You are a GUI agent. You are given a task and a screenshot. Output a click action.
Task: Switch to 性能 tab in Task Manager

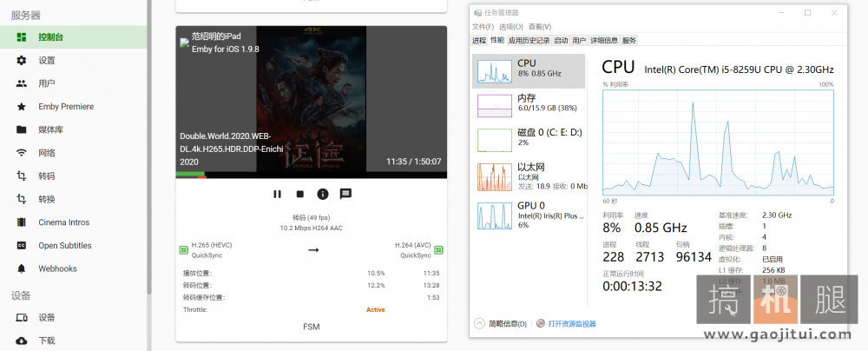coord(497,40)
